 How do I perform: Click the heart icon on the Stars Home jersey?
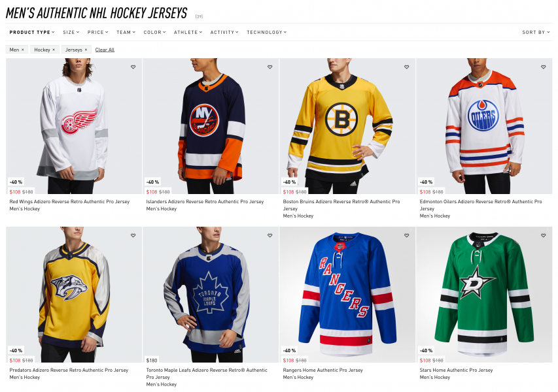[543, 235]
